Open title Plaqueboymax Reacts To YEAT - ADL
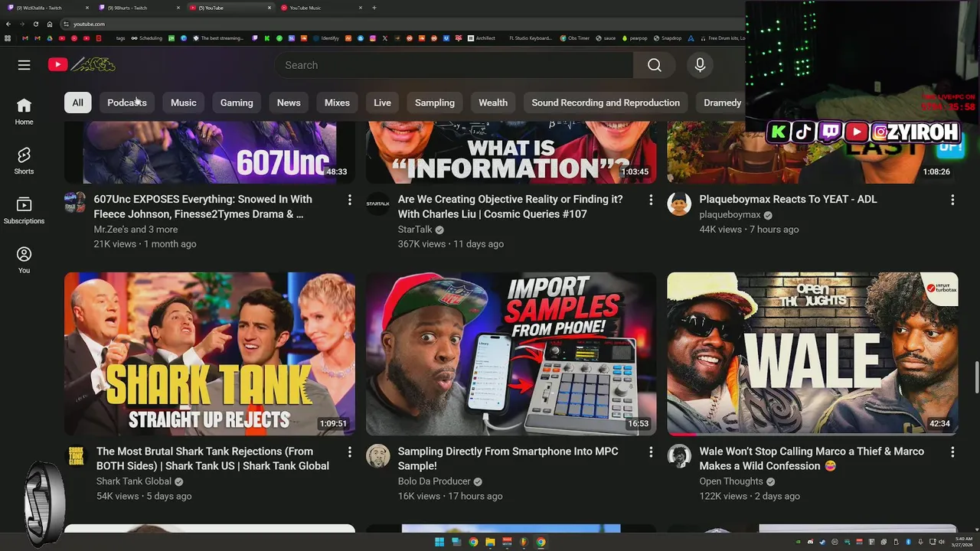Image resolution: width=980 pixels, height=551 pixels. 788,199
